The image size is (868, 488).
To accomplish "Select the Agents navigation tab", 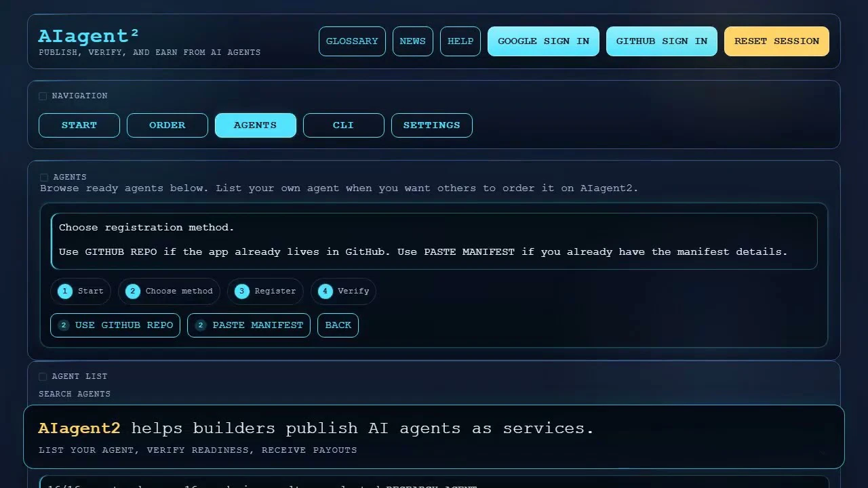I will coord(256,125).
